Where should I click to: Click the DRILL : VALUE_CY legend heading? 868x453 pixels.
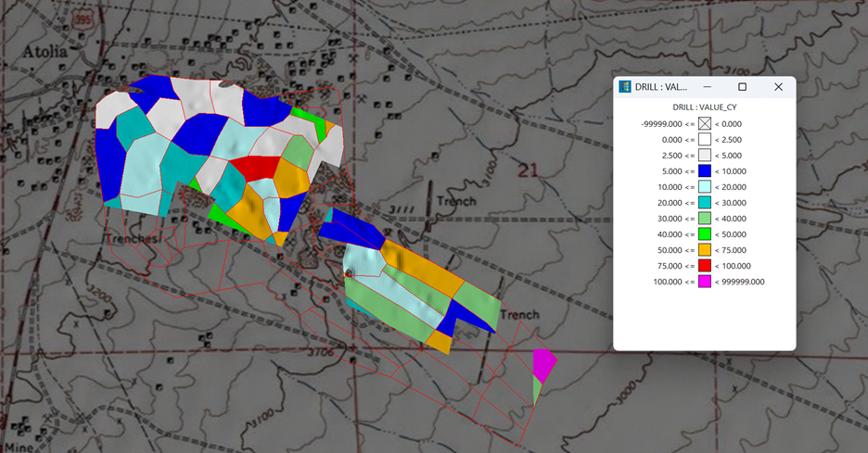704,107
